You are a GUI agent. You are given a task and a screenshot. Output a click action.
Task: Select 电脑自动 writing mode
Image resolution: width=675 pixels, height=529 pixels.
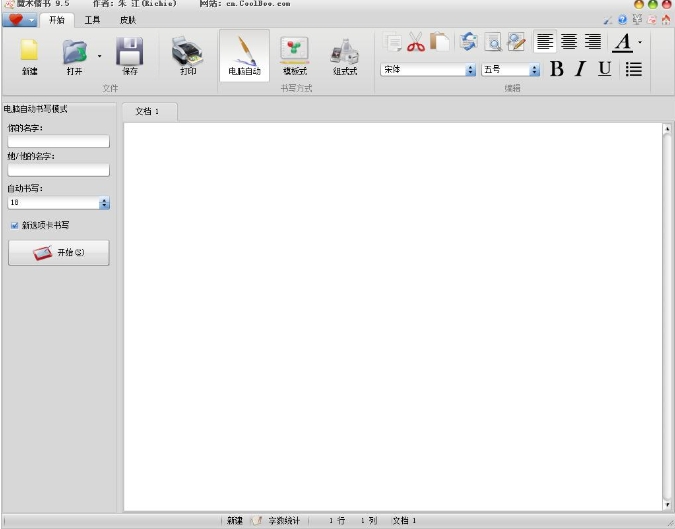click(245, 56)
